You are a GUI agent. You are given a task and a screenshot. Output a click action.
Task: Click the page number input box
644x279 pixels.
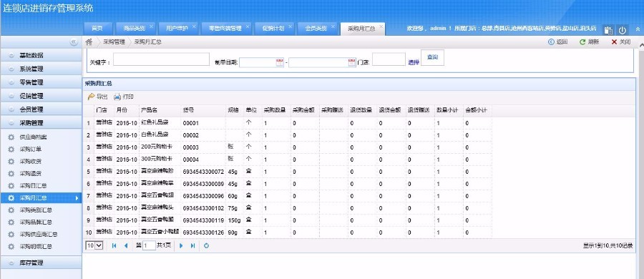pos(149,245)
